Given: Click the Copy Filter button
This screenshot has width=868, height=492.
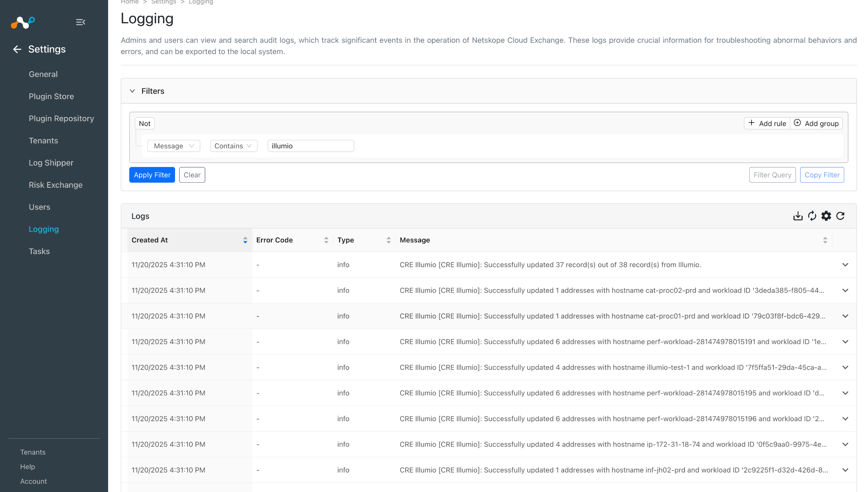Looking at the screenshot, I should [822, 175].
